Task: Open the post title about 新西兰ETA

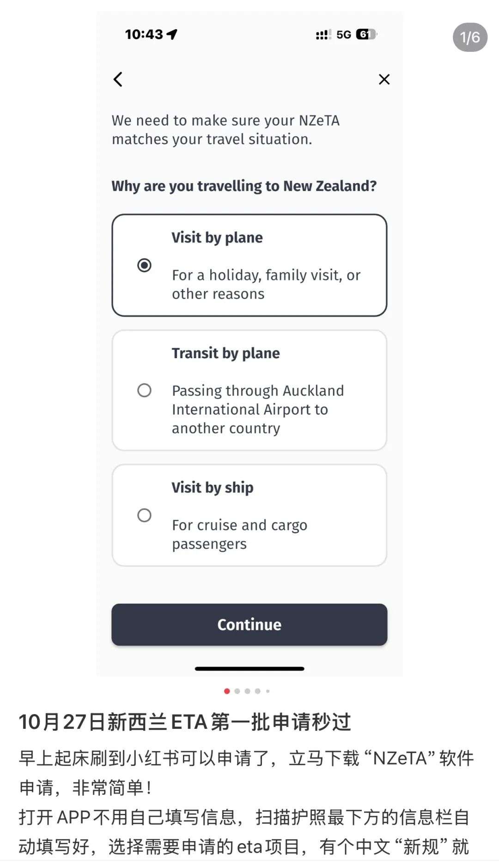Action: pyautogui.click(x=185, y=722)
